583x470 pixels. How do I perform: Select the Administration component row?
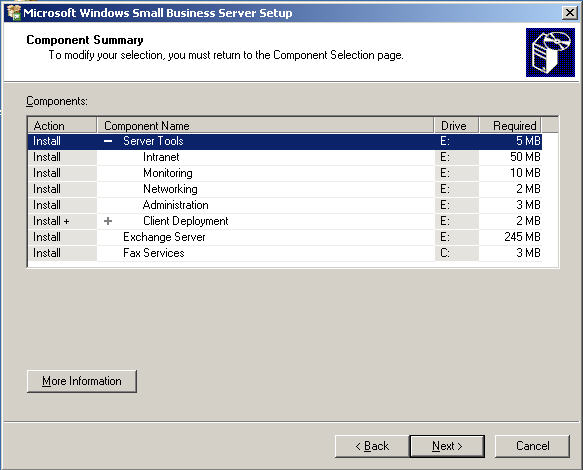point(285,205)
